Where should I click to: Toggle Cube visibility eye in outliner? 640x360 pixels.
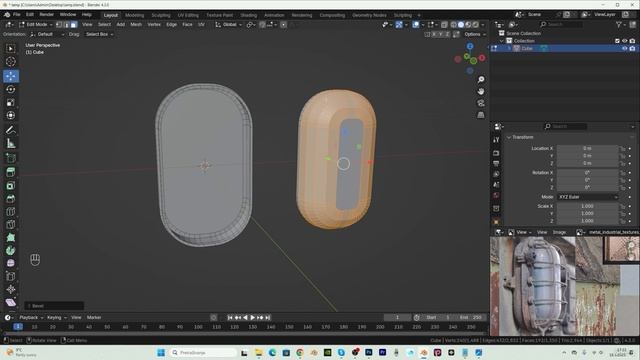click(624, 48)
